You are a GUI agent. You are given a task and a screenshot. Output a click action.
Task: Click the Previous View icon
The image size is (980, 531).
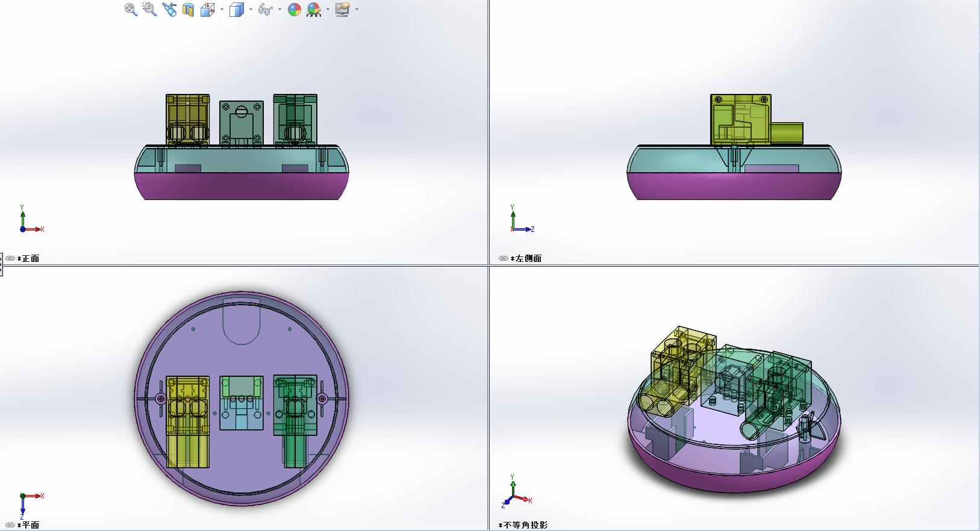point(169,10)
